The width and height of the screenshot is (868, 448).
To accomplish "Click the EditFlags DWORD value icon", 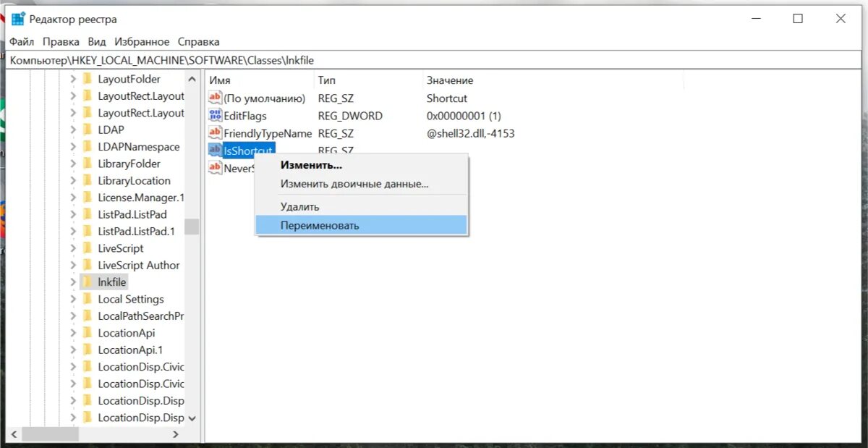I will 215,116.
